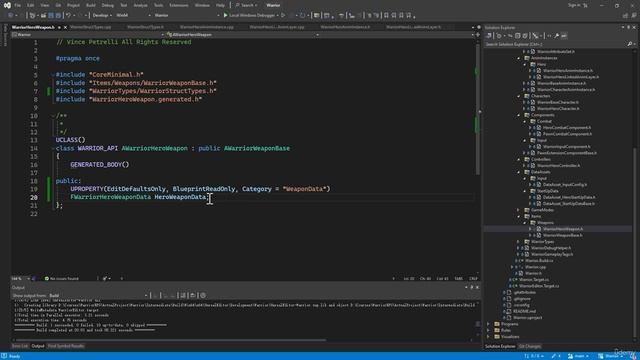Viewport: 640px width, 360px height.
Task: Click the Search box in title bar
Action: pyautogui.click(x=246, y=5)
